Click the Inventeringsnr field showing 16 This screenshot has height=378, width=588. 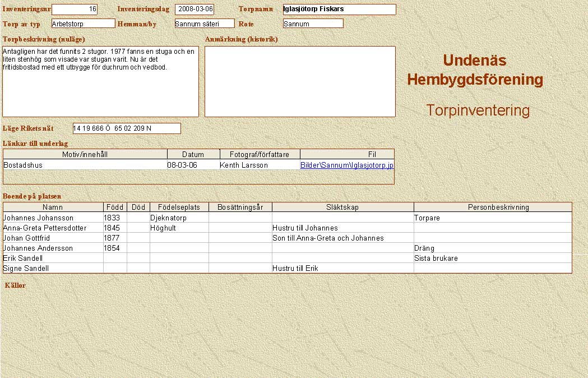pyautogui.click(x=74, y=10)
